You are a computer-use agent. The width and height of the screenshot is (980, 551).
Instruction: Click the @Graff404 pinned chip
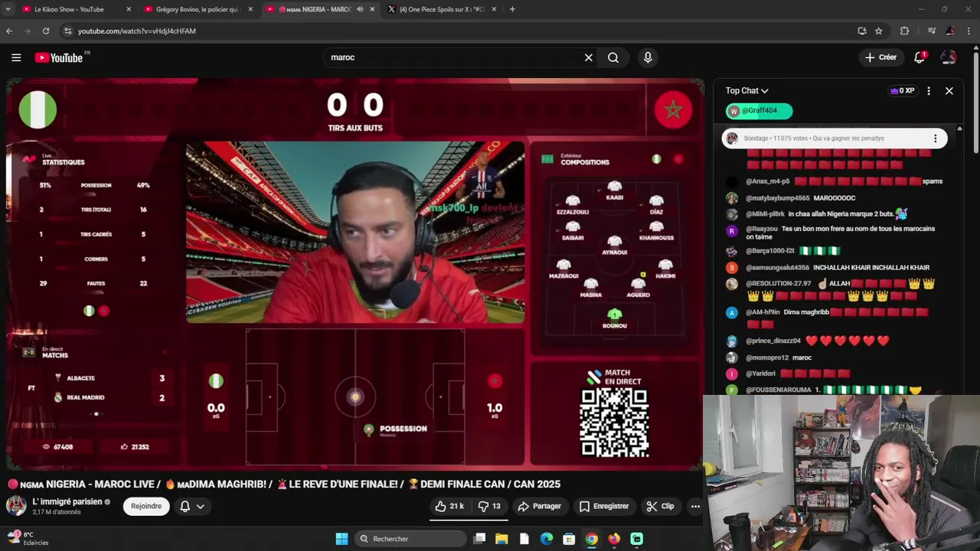click(x=759, y=111)
